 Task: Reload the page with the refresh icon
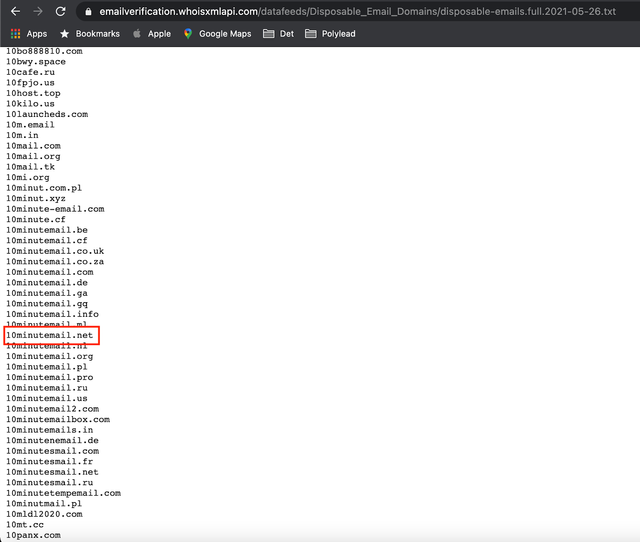pos(60,11)
